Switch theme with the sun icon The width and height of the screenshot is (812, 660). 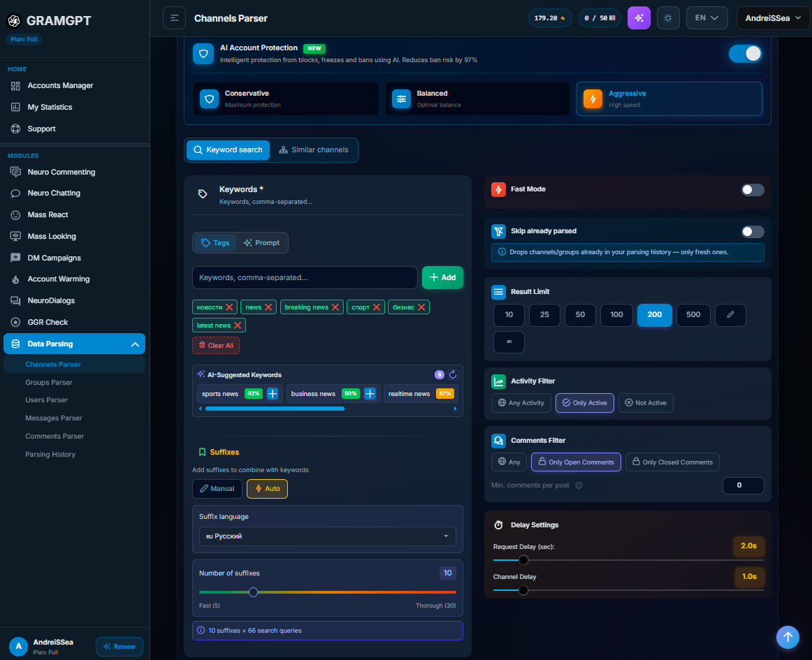(x=668, y=18)
